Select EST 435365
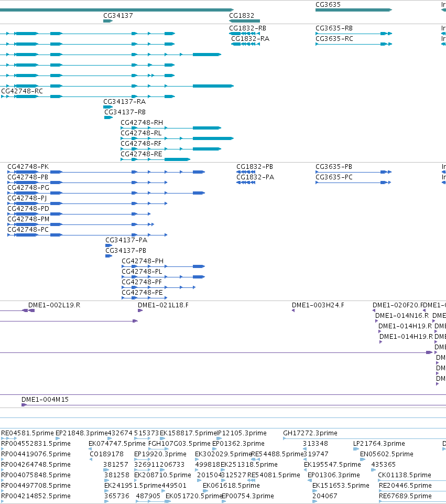 click(x=384, y=465)
